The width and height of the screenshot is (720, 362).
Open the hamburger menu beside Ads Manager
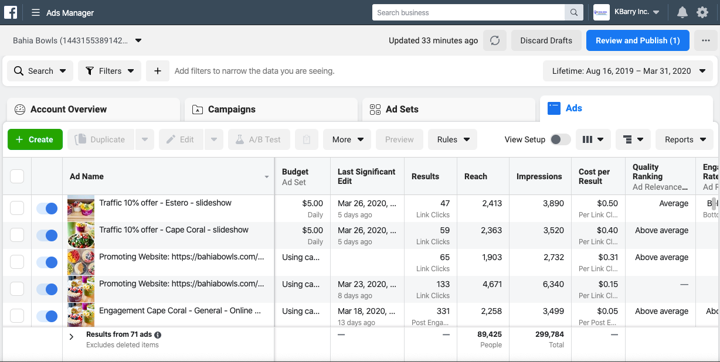35,13
